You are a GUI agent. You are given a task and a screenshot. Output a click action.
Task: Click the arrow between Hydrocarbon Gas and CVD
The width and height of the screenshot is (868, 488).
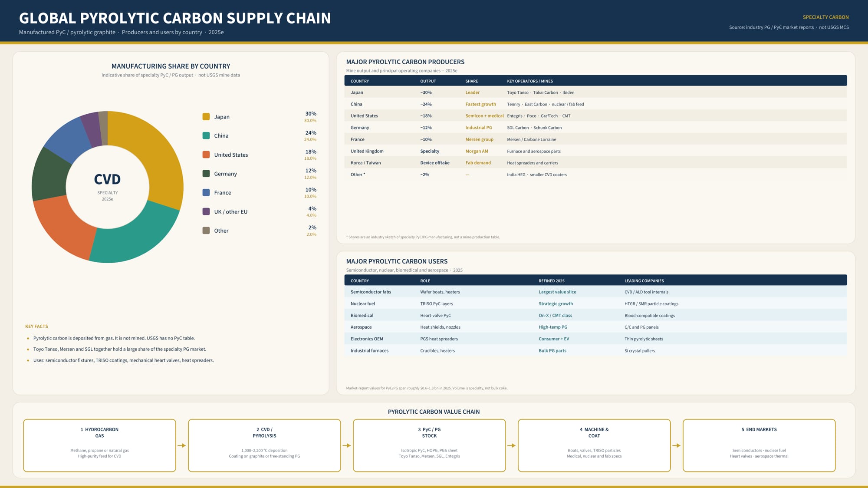click(182, 445)
